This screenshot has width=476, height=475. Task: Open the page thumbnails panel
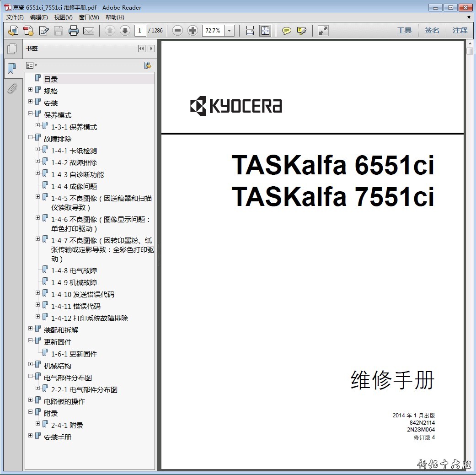(12, 49)
